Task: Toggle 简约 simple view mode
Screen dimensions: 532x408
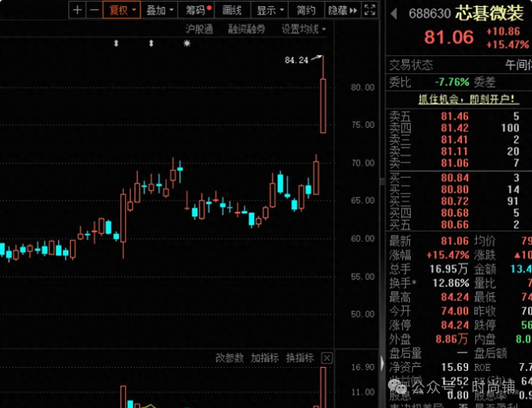Action: pyautogui.click(x=306, y=10)
